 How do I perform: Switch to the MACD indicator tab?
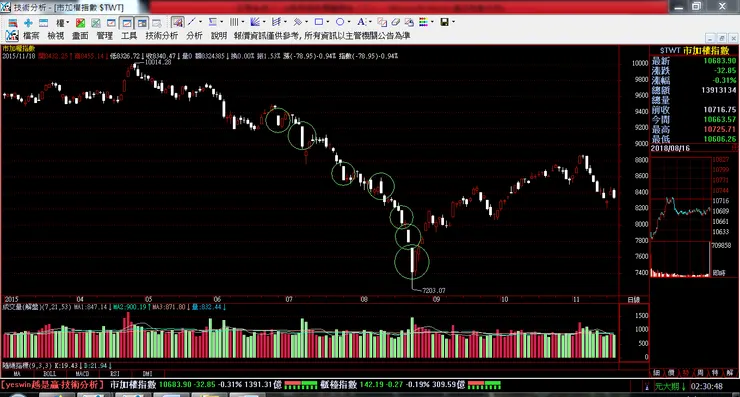tap(82, 373)
